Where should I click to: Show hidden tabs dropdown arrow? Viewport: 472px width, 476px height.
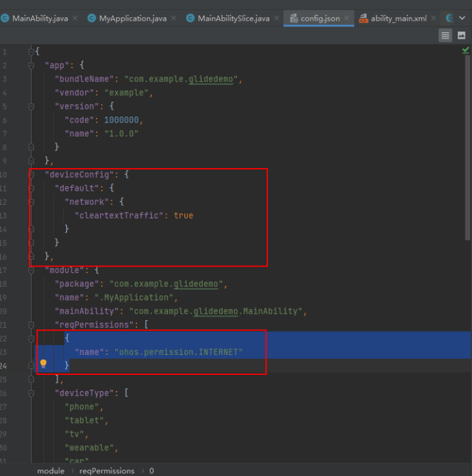pyautogui.click(x=462, y=18)
